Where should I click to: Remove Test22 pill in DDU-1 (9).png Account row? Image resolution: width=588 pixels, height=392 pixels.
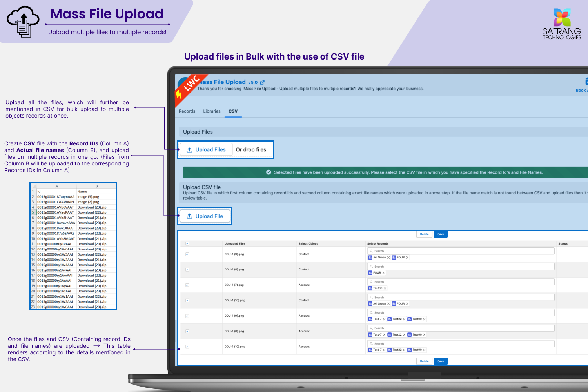[x=404, y=319]
